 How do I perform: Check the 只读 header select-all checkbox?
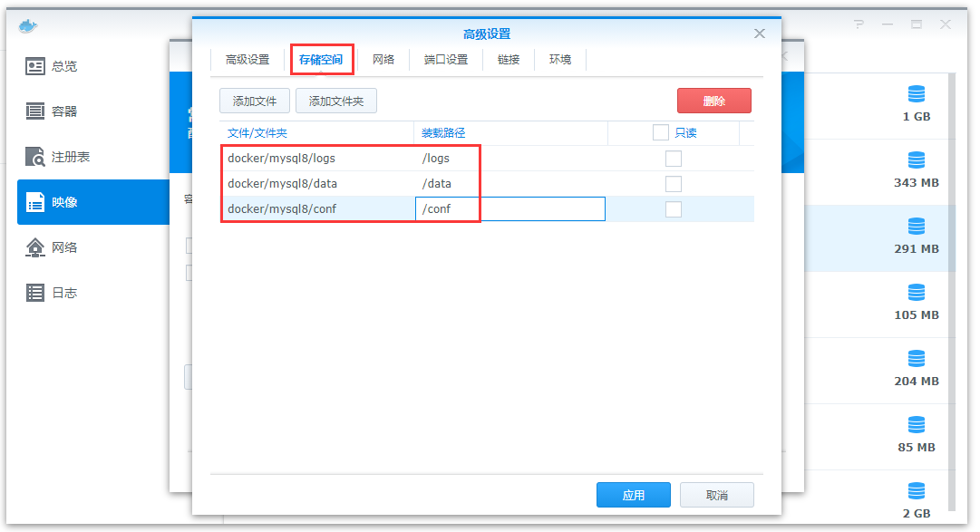661,133
